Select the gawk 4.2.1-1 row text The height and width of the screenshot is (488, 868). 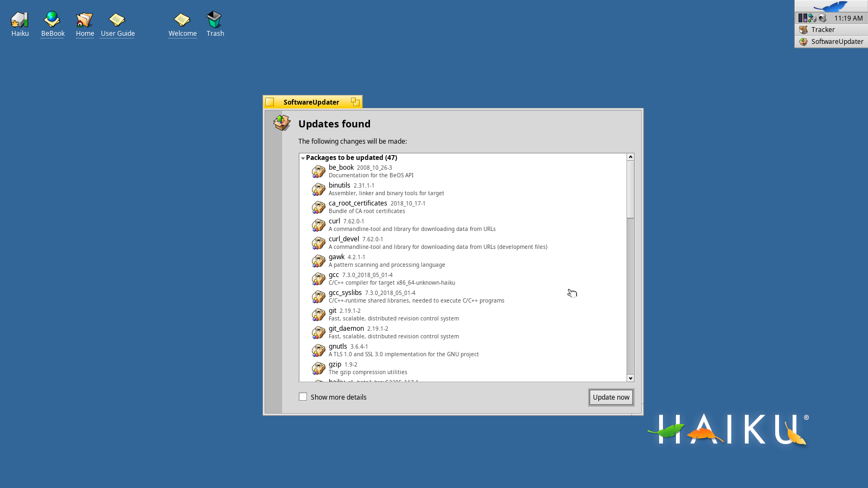pos(347,257)
